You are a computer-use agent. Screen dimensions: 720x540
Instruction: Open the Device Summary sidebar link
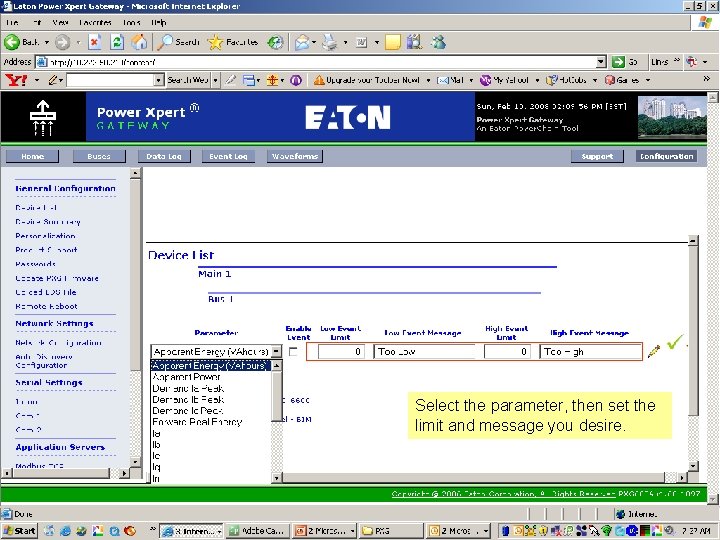(48, 222)
